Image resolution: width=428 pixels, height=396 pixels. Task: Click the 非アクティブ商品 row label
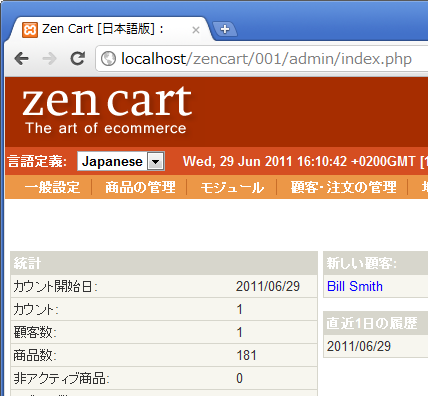point(62,378)
